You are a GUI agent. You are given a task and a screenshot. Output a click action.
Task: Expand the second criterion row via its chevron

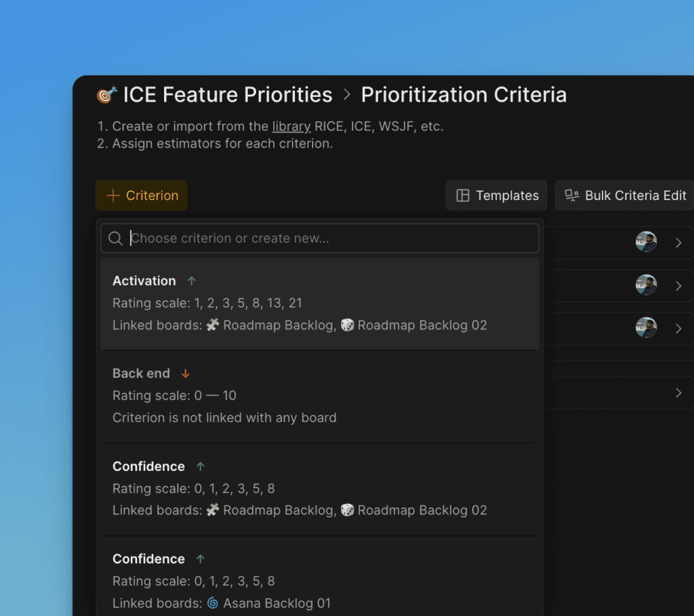tap(678, 286)
